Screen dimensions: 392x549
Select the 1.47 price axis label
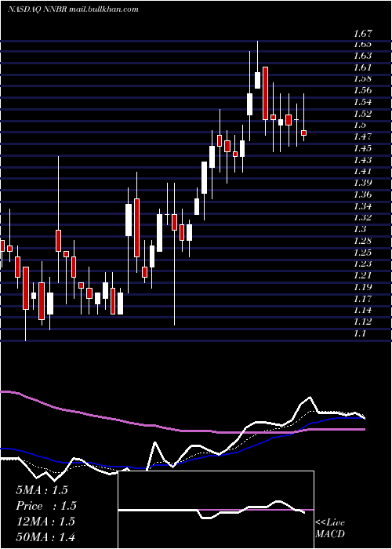362,136
